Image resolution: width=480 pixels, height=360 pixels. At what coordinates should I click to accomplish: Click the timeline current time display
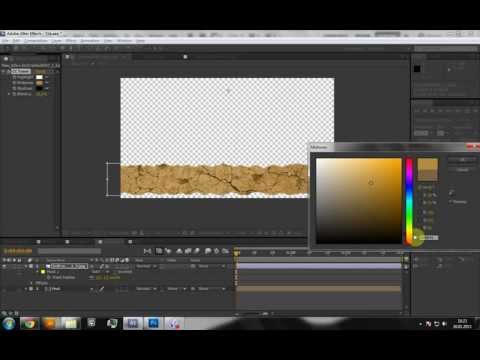click(x=18, y=251)
